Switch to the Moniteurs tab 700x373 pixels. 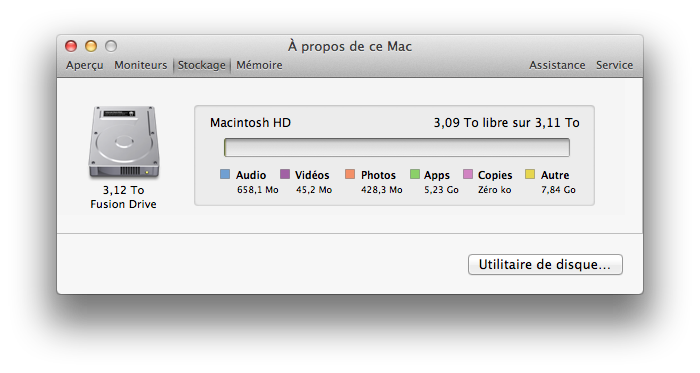[x=141, y=65]
